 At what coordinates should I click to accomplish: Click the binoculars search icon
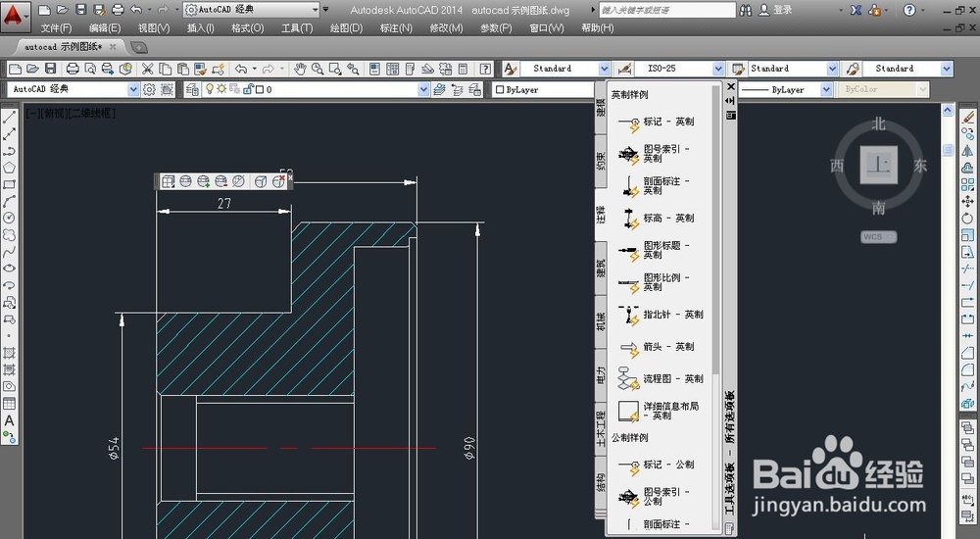[746, 10]
